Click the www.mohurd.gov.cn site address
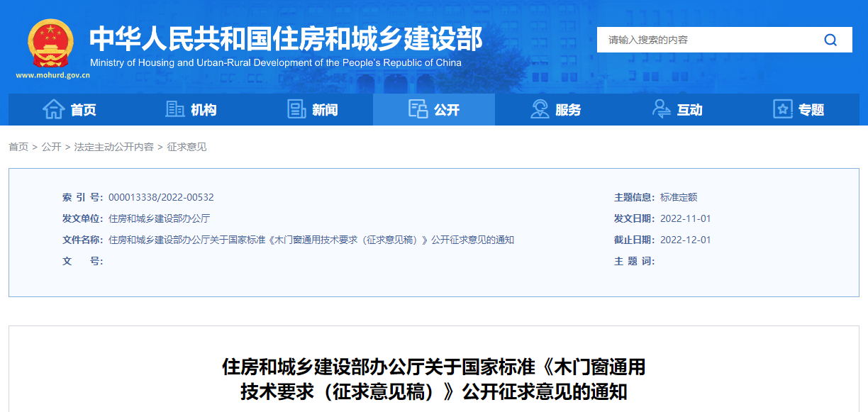This screenshot has width=868, height=412. click(53, 75)
